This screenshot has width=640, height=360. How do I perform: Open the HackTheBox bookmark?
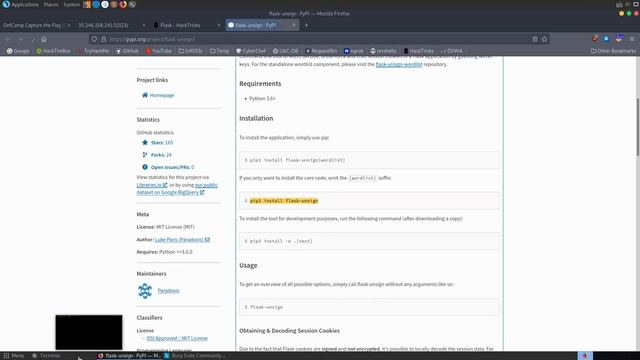pos(53,51)
